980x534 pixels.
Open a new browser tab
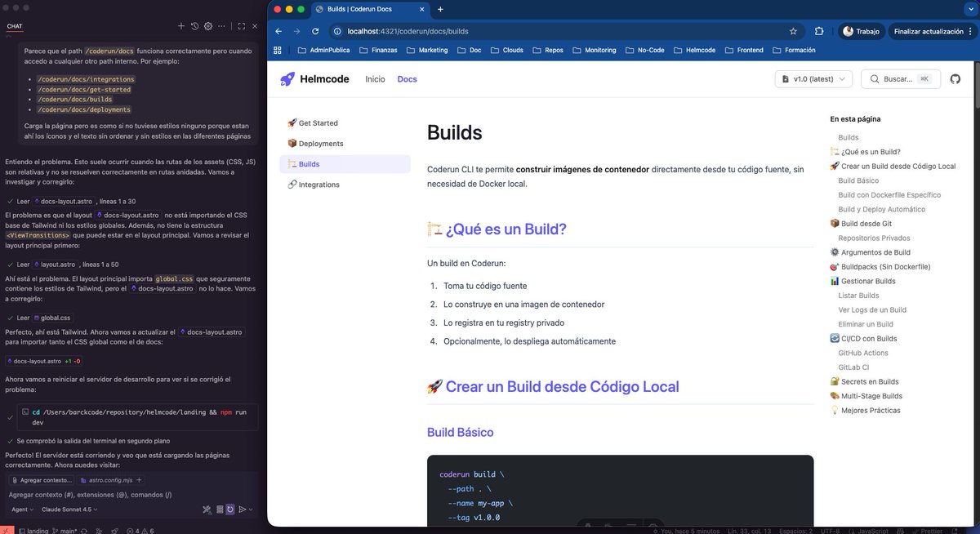(x=440, y=9)
